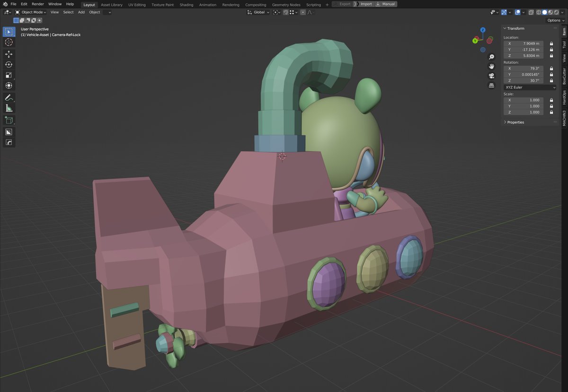This screenshot has width=568, height=392.
Task: Switch to solid viewport shading
Action: (x=544, y=12)
